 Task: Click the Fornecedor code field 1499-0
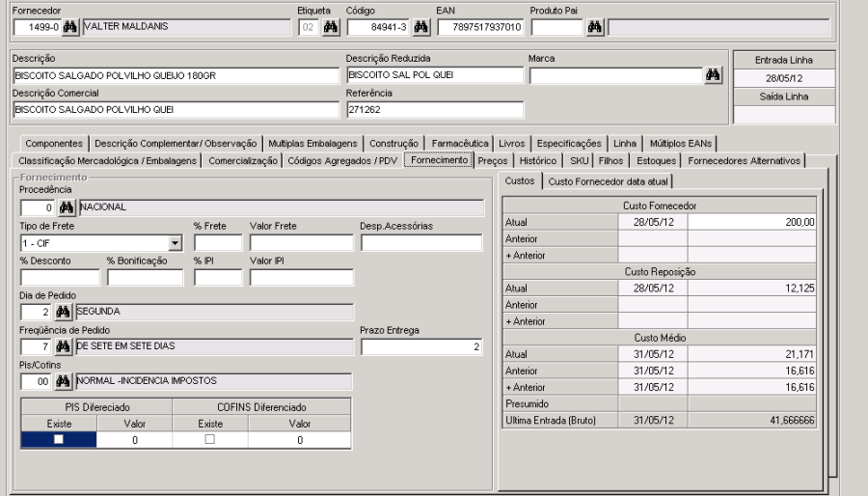37,27
